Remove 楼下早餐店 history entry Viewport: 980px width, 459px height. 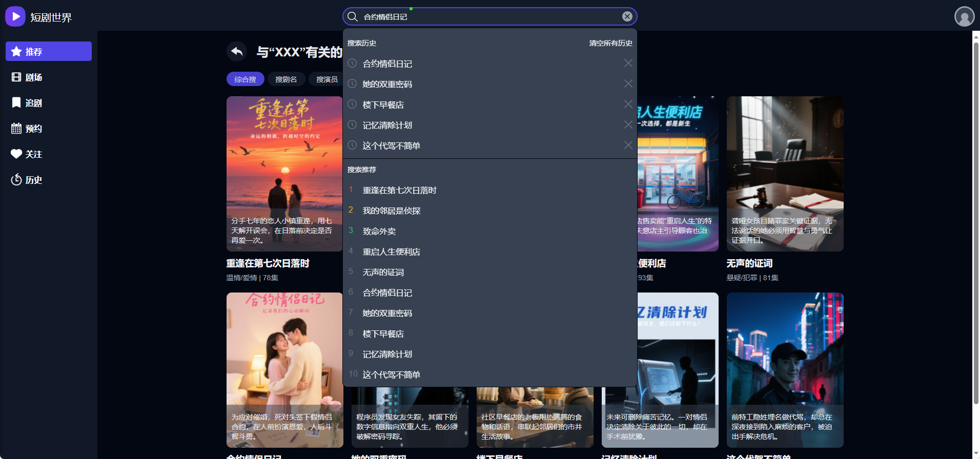628,105
